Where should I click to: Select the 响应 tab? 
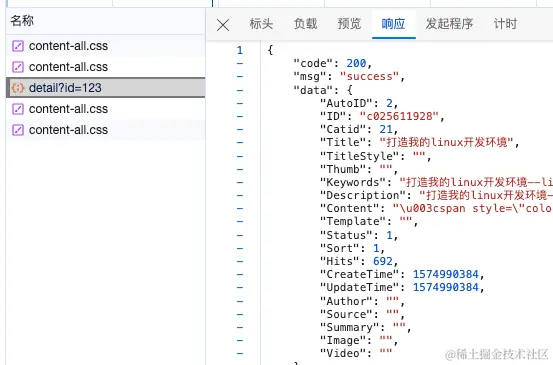click(393, 24)
